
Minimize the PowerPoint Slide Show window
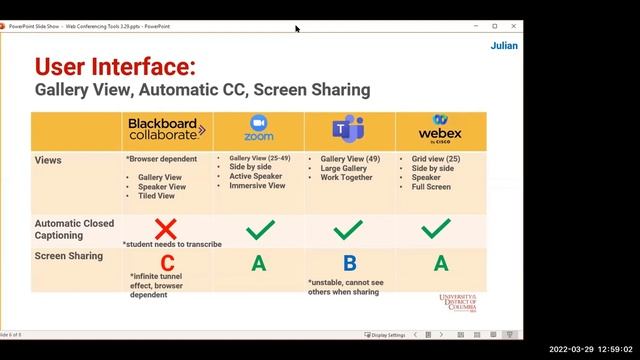pos(476,26)
